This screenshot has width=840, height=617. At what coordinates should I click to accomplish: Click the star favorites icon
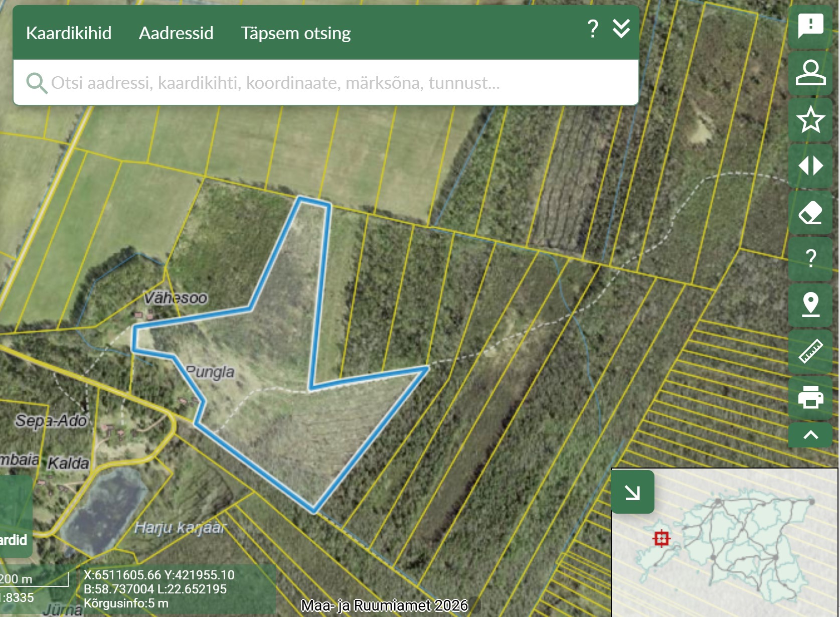pos(810,120)
